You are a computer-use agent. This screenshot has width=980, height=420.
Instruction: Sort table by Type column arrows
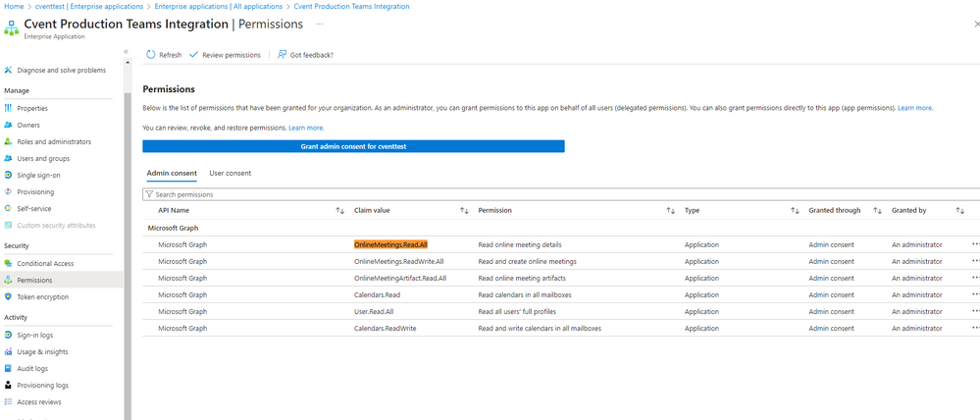(x=796, y=211)
